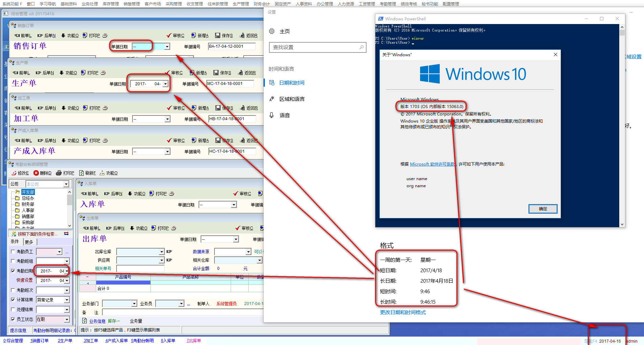644x345 pixels.
Task: Click the 确定 button in About Windows
Action: [x=543, y=209]
